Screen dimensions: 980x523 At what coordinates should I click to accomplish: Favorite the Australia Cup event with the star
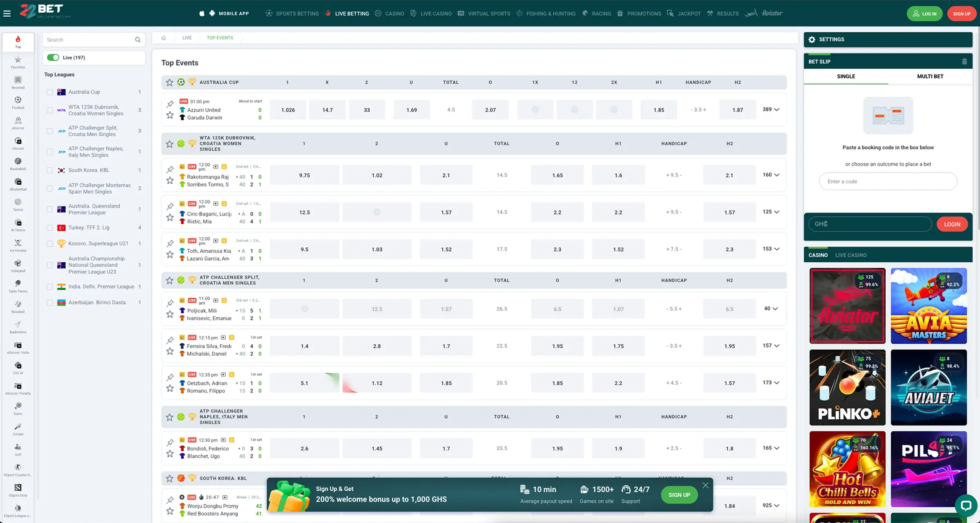coord(169,82)
